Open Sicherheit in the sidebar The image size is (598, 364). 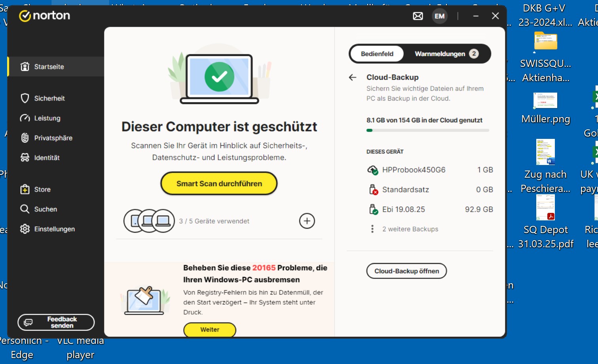click(x=49, y=98)
